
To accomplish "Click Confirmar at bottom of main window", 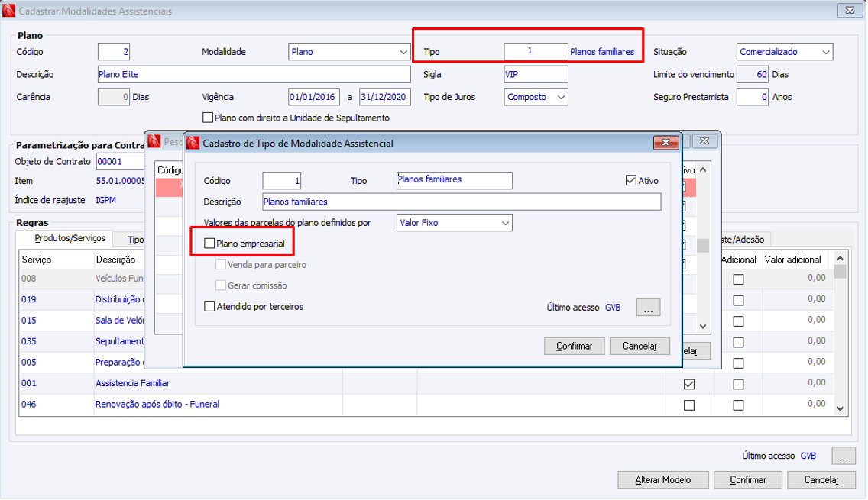I will click(748, 480).
